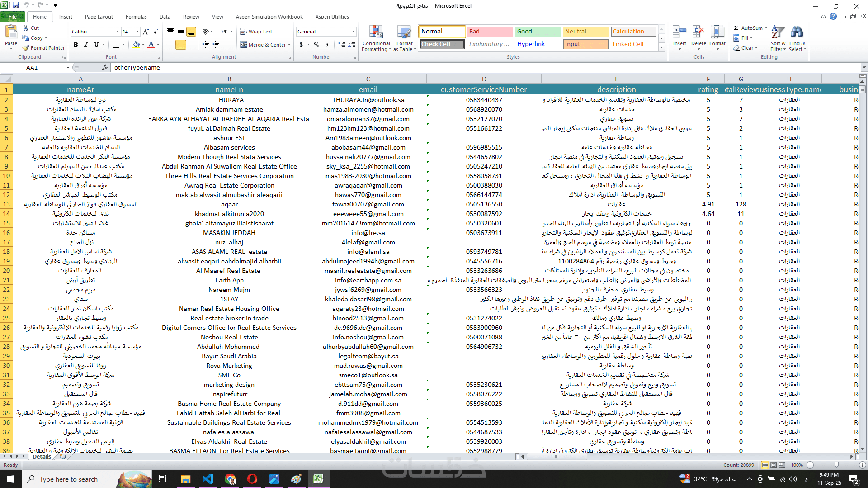The width and height of the screenshot is (868, 488).
Task: Open the Merge & Center dropdown arrow
Action: coord(290,45)
